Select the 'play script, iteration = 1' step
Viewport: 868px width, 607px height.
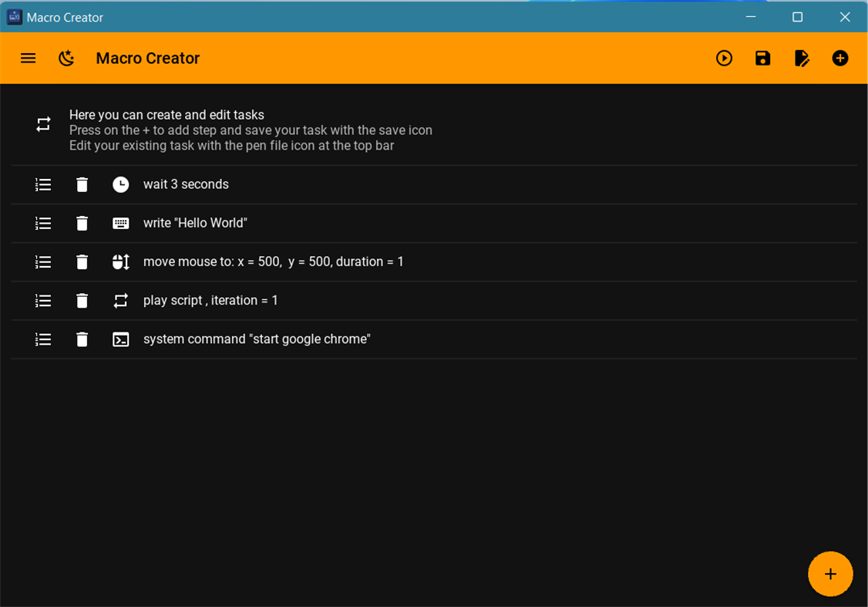[210, 300]
